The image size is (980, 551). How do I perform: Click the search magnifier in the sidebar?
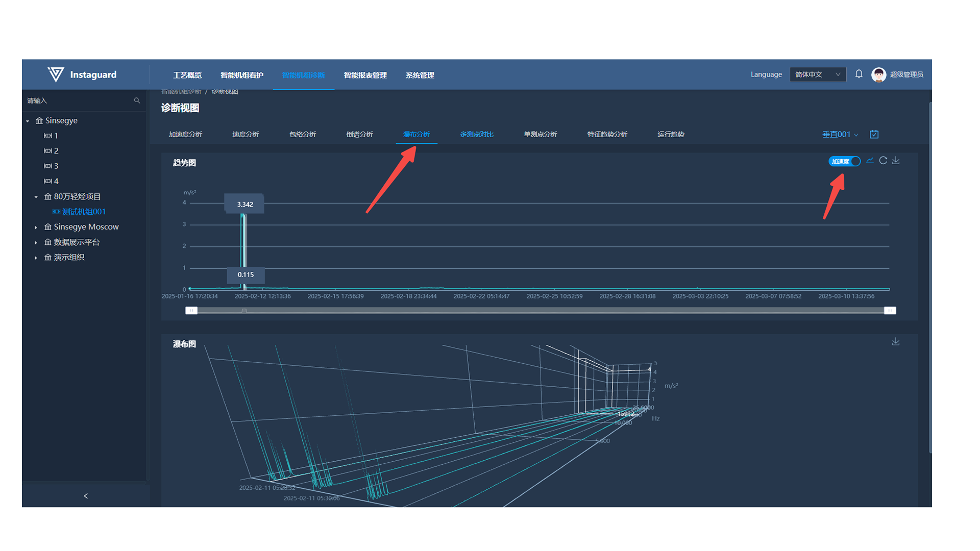(x=137, y=101)
